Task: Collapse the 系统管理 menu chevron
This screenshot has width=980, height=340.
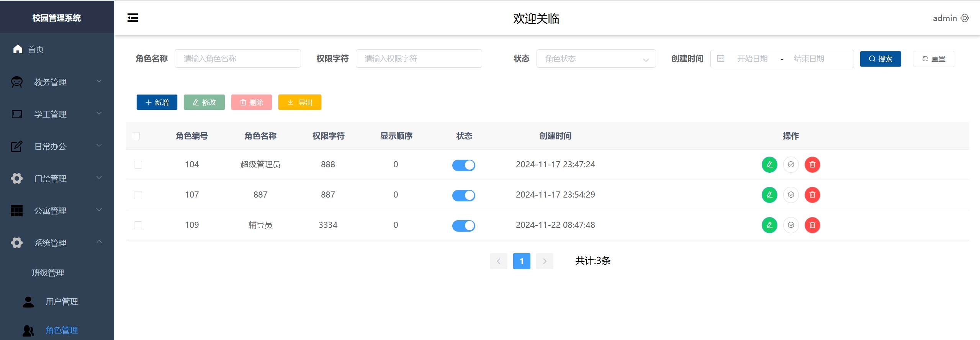Action: (99, 242)
